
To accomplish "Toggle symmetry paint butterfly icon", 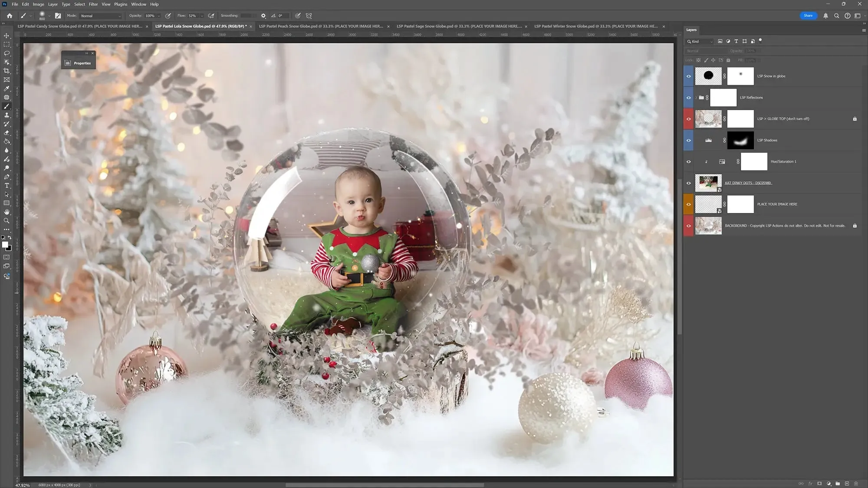I will [309, 16].
